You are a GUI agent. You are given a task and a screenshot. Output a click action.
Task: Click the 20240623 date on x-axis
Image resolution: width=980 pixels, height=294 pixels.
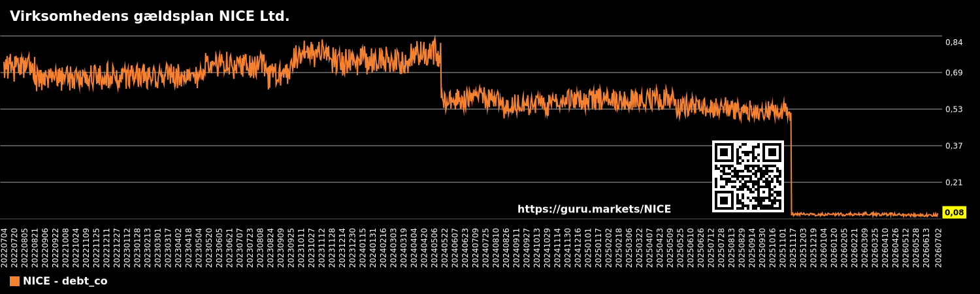(x=466, y=247)
